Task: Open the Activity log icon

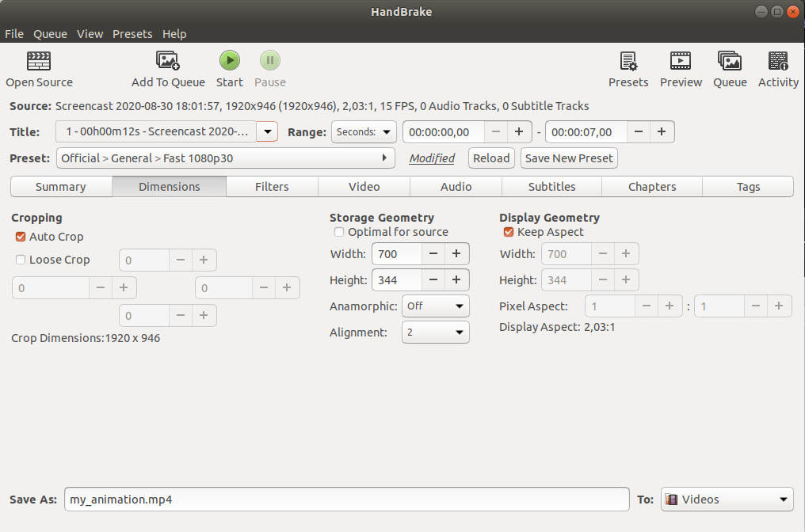Action: tap(778, 61)
